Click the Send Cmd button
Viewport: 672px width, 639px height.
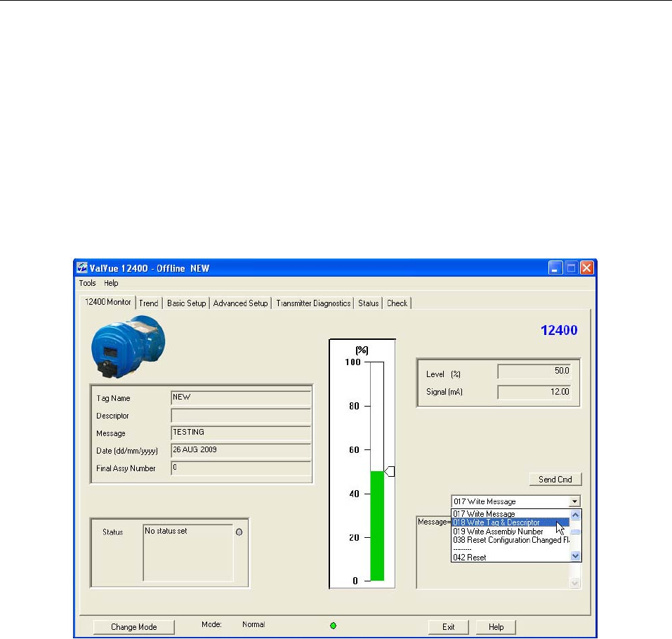pos(555,479)
